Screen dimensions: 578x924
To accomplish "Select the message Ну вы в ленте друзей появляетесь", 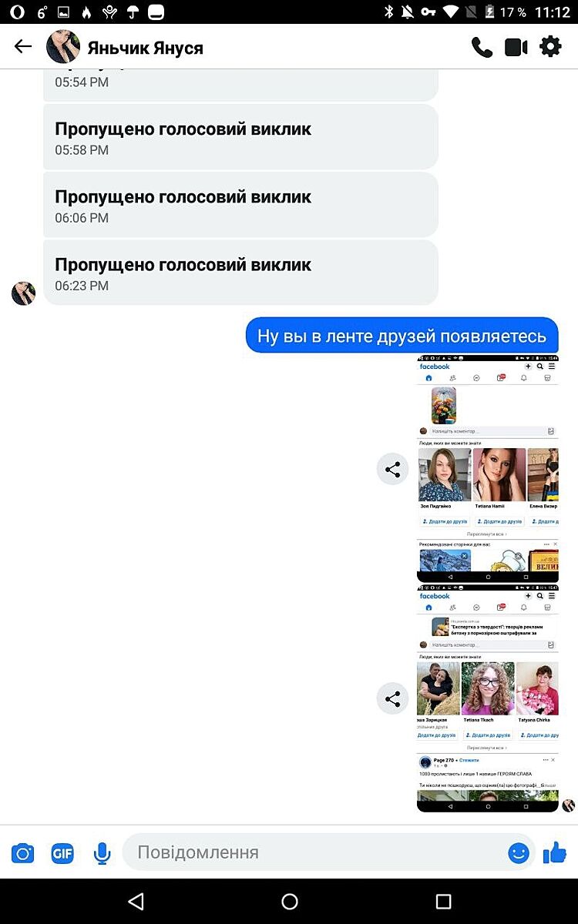I will [402, 336].
